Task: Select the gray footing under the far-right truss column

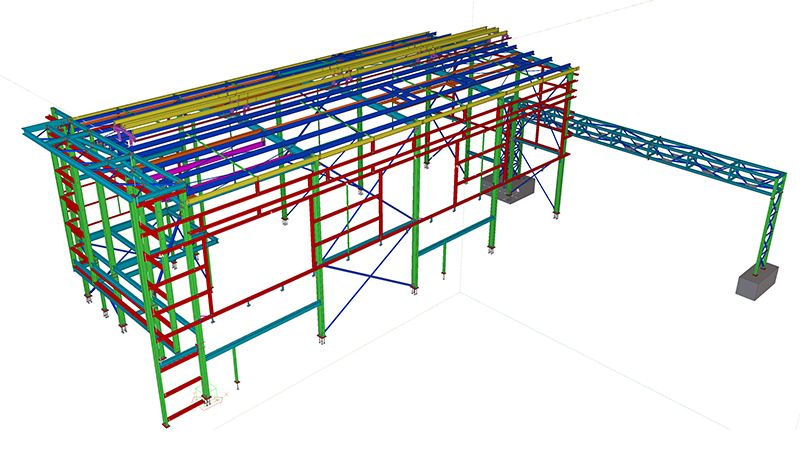Action: tap(758, 283)
